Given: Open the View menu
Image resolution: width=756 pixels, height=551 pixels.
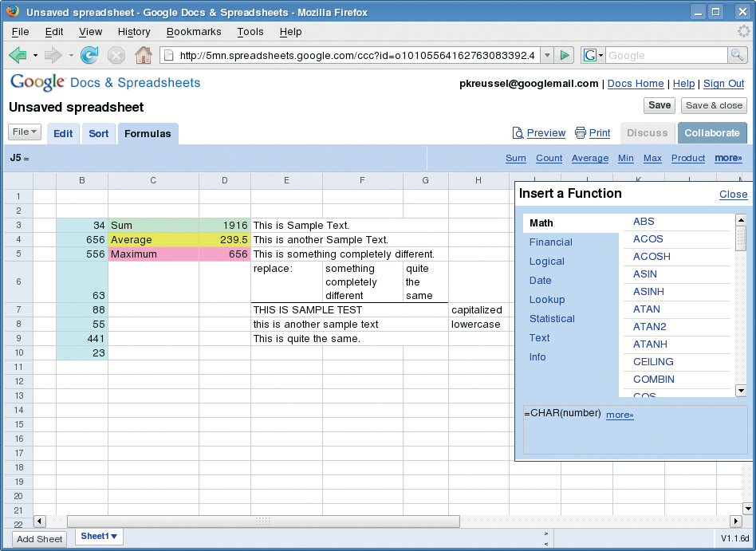Looking at the screenshot, I should click(91, 32).
